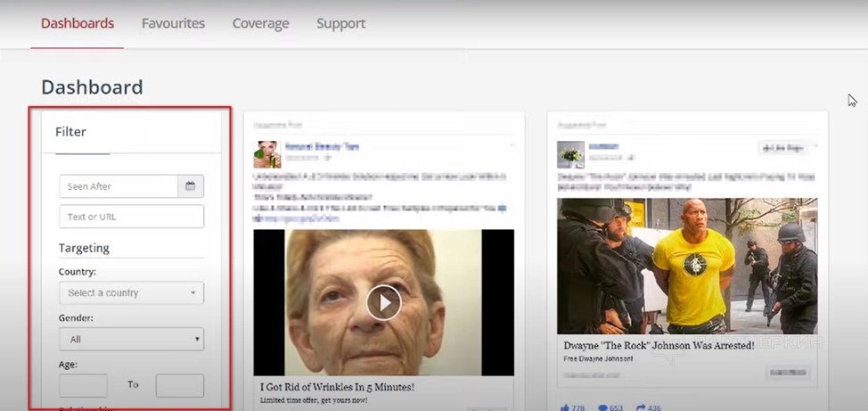
Task: Click the flower avatar on the Dwayne ad
Action: point(570,154)
